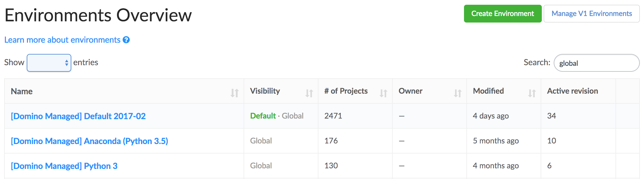The image size is (644, 179).
Task: Open the Learn more about environments link
Action: [x=62, y=40]
